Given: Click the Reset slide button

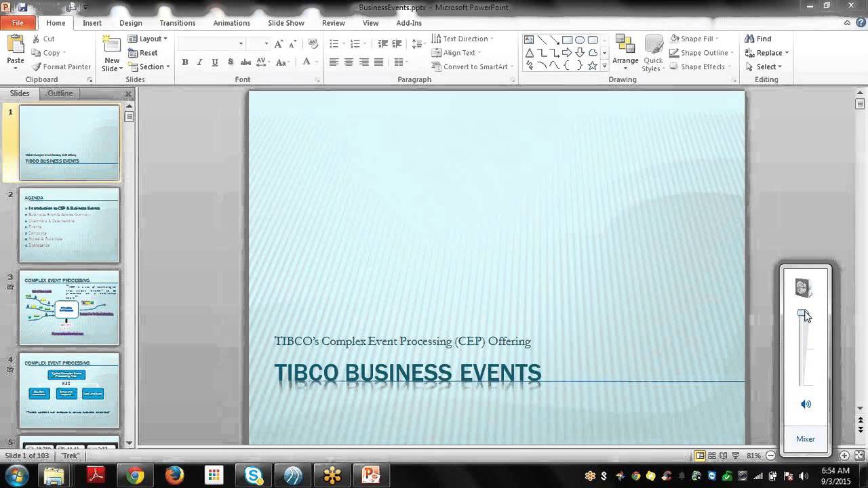Looking at the screenshot, I should pos(143,53).
